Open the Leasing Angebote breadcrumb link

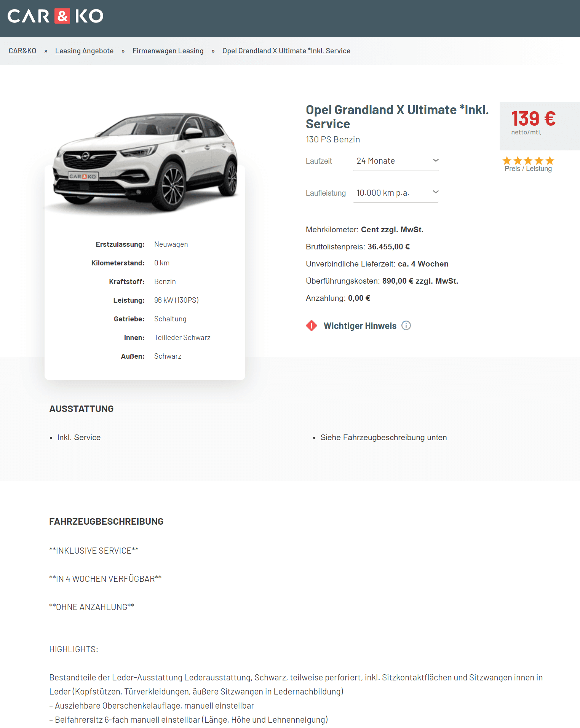[x=84, y=51]
